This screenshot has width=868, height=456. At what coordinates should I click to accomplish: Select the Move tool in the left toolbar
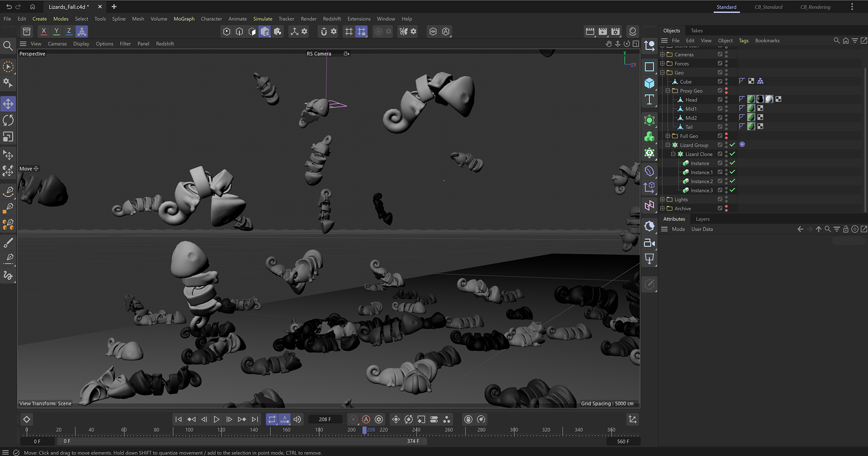coord(8,104)
